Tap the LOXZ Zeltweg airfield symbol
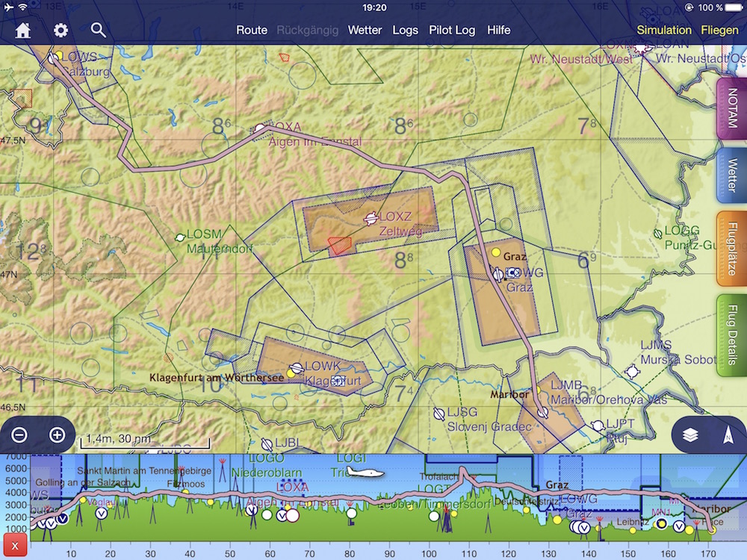The height and width of the screenshot is (560, 747). pyautogui.click(x=371, y=218)
